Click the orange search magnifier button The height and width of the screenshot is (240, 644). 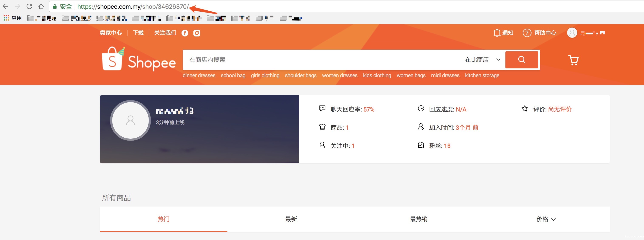coord(522,60)
